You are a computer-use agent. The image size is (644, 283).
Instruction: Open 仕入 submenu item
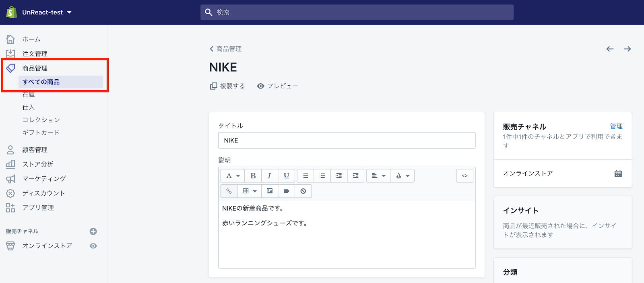point(29,107)
